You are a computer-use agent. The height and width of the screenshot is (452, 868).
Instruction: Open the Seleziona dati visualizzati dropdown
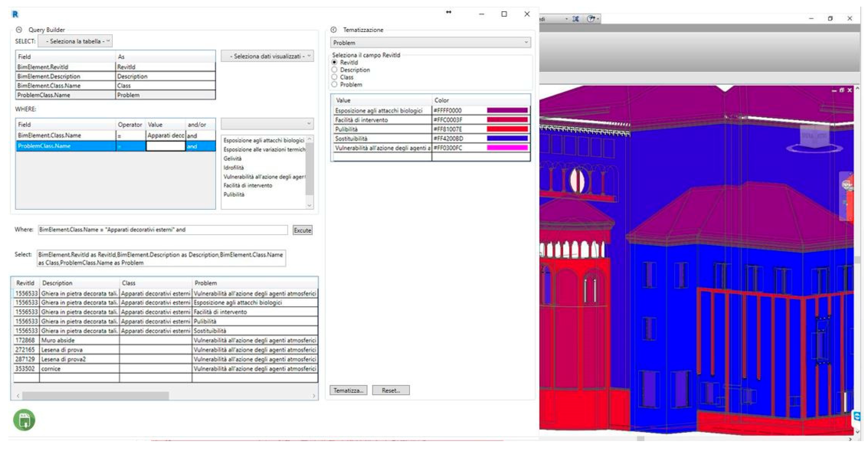coord(267,56)
